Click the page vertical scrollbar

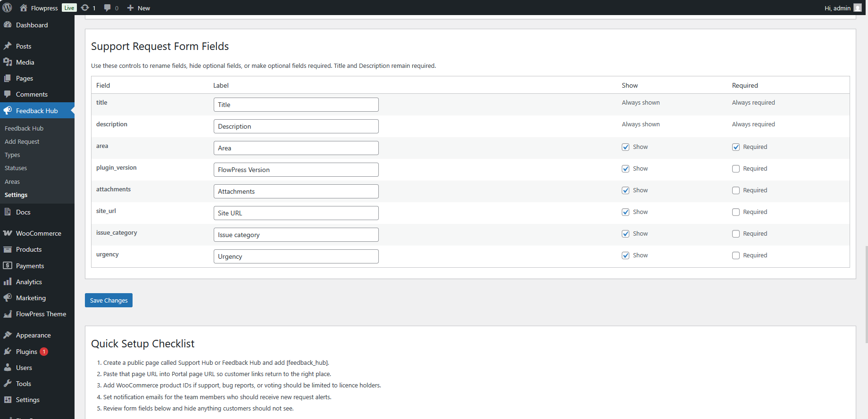click(867, 295)
